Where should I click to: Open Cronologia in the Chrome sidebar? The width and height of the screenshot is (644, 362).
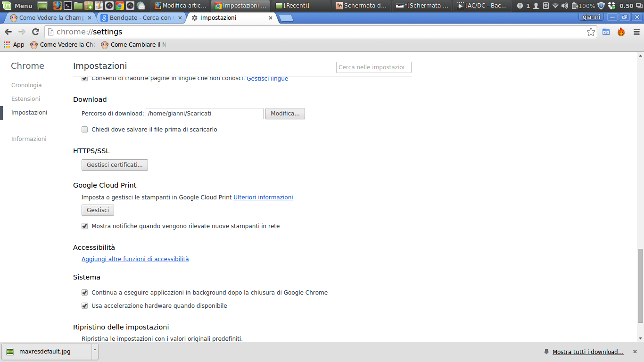coord(26,85)
